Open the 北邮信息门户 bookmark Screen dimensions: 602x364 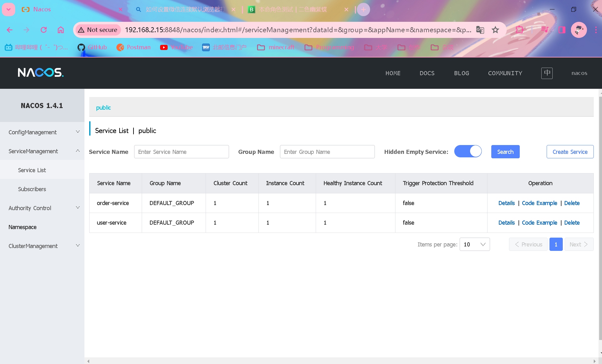(x=224, y=47)
